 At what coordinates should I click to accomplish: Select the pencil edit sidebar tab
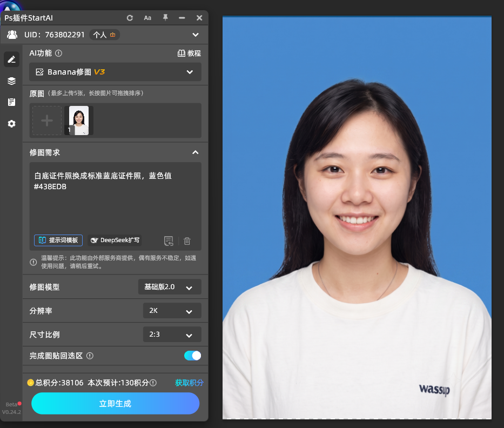[x=11, y=59]
